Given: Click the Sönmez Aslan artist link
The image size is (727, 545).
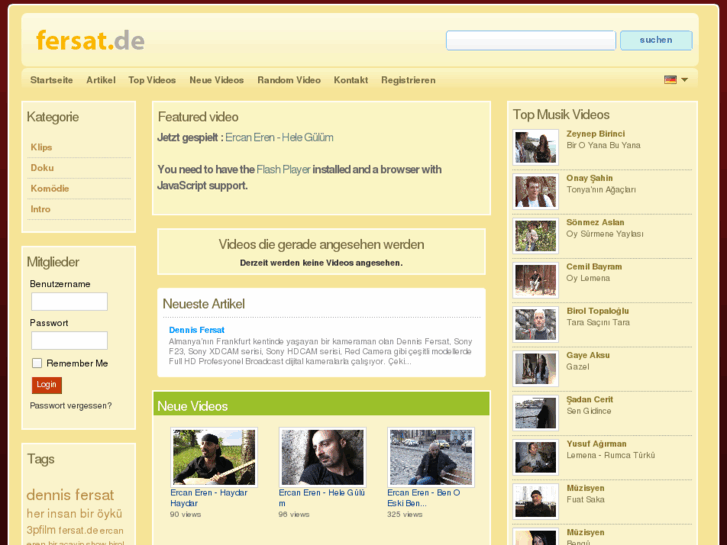Looking at the screenshot, I should coord(595,222).
